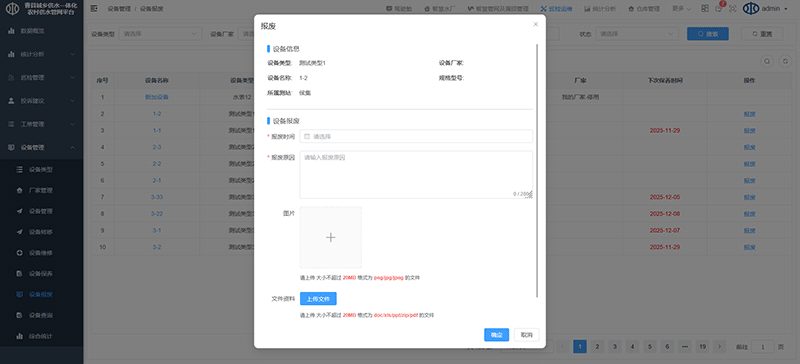Click the round refresh icon above table

point(786,61)
